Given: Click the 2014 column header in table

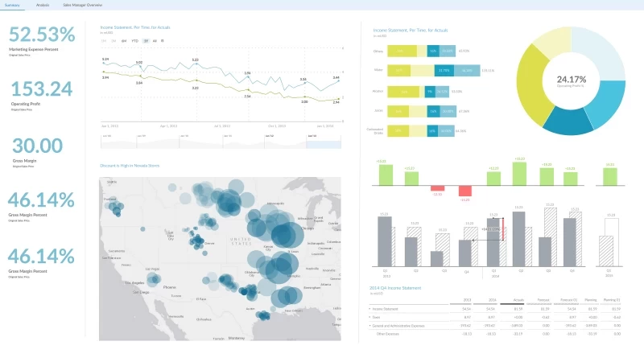Looking at the screenshot, I should point(492,300).
